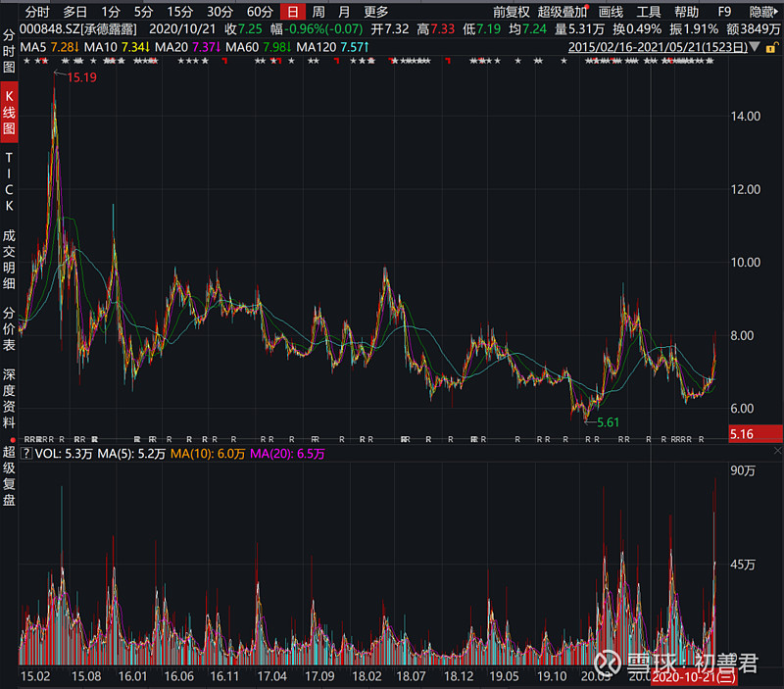Viewport: 784px width, 689px height.
Task: Close the volume sub-chart panel
Action: [x=777, y=451]
